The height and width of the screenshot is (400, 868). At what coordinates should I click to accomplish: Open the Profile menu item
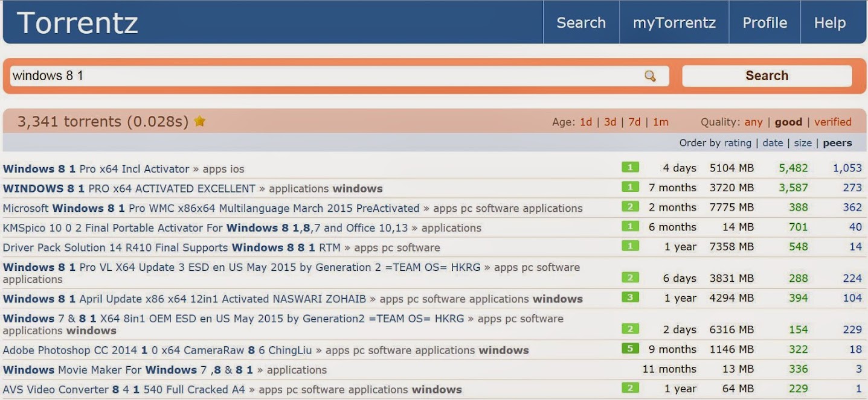pos(765,22)
